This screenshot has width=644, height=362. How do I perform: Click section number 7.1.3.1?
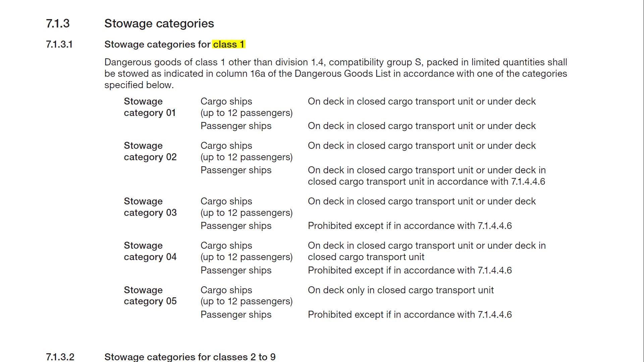(x=59, y=44)
